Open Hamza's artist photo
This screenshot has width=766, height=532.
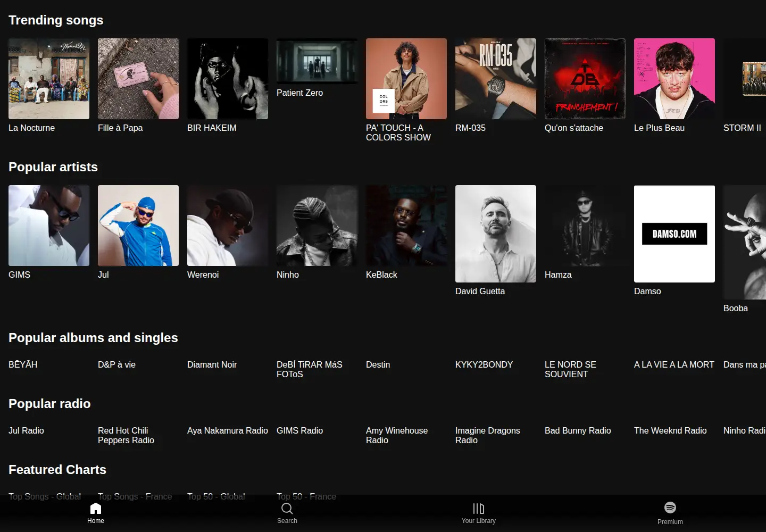[x=585, y=226]
